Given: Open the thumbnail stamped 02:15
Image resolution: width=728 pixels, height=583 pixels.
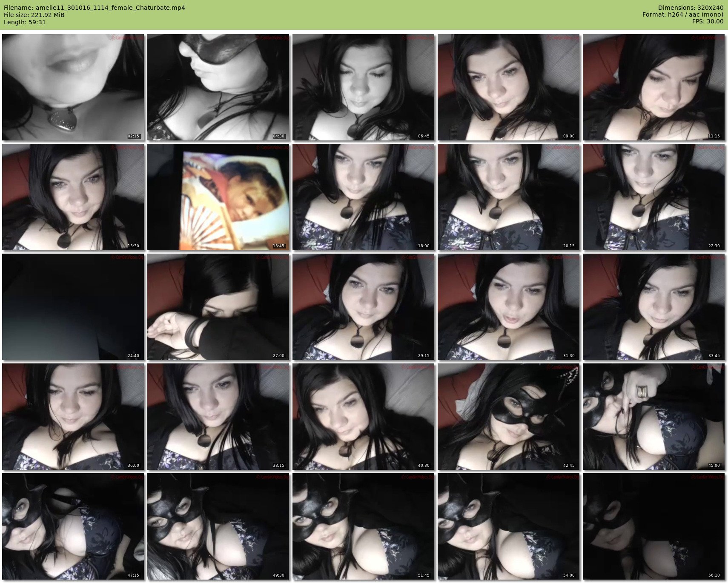Looking at the screenshot, I should [x=73, y=87].
